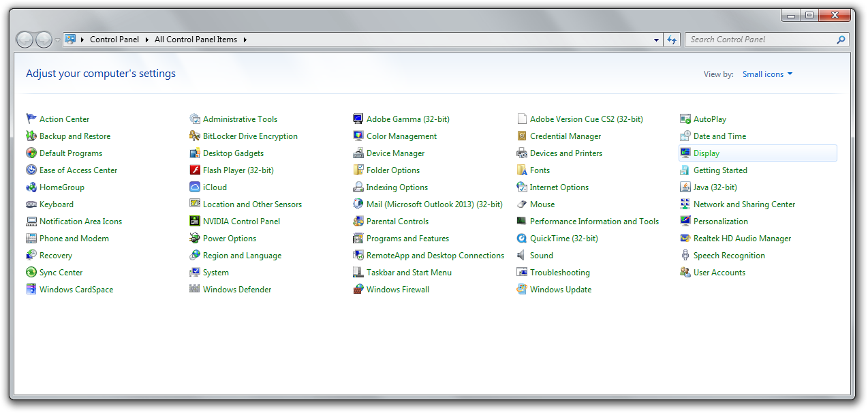Click the Device Manager icon
The height and width of the screenshot is (413, 868).
pyautogui.click(x=358, y=153)
